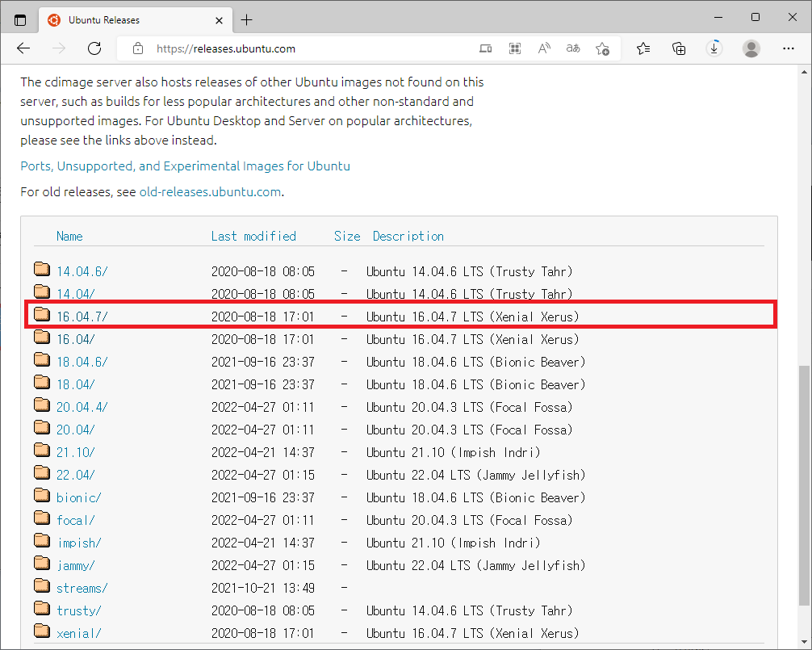Select the Ubuntu Releases tab

[136, 20]
